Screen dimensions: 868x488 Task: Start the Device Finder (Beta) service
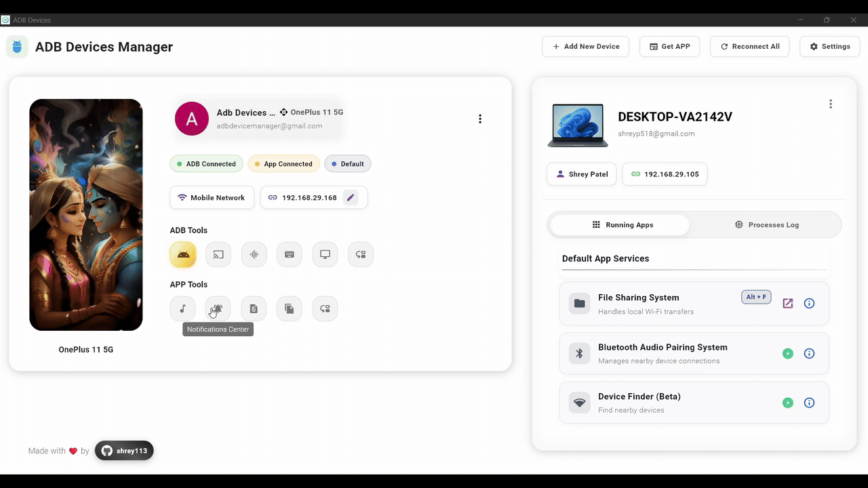(787, 403)
